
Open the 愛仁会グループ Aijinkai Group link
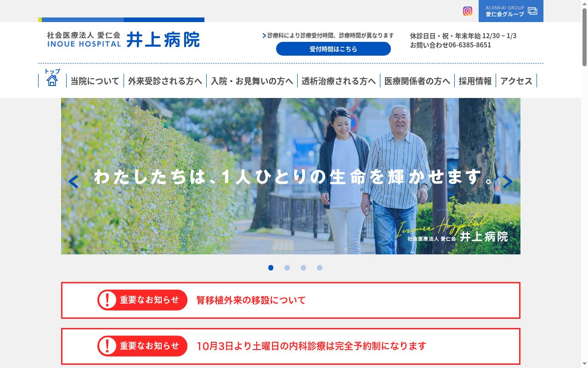tap(511, 11)
